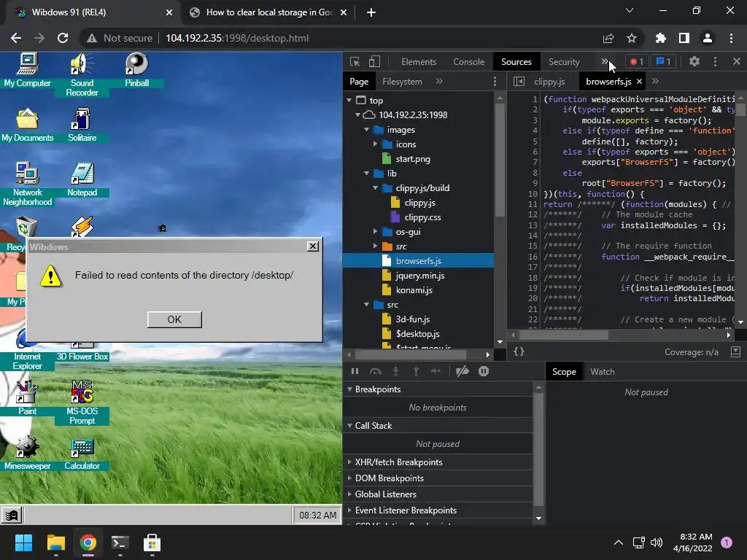Reload the page
This screenshot has height=560, width=747.
63,38
